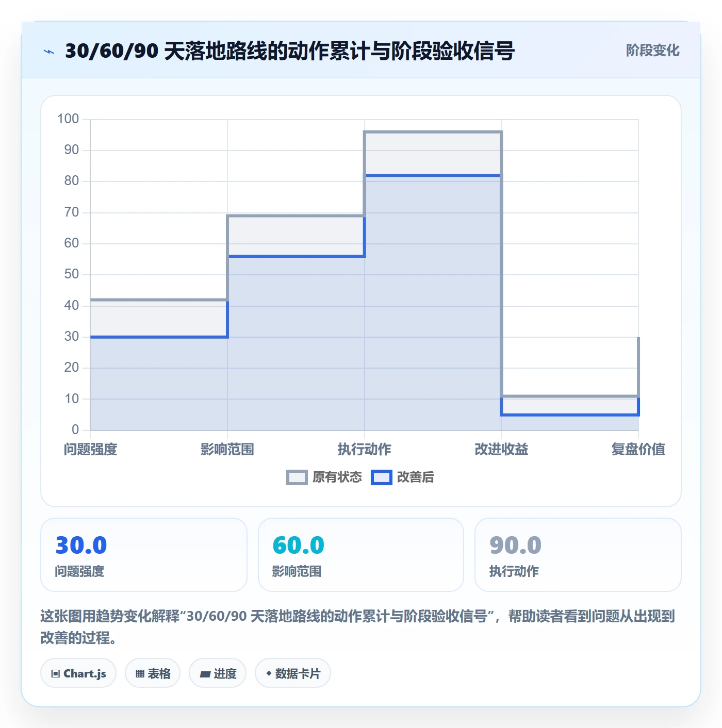Click the 30.0 value in stat card
Viewport: 722px width, 728px height.
pyautogui.click(x=81, y=545)
